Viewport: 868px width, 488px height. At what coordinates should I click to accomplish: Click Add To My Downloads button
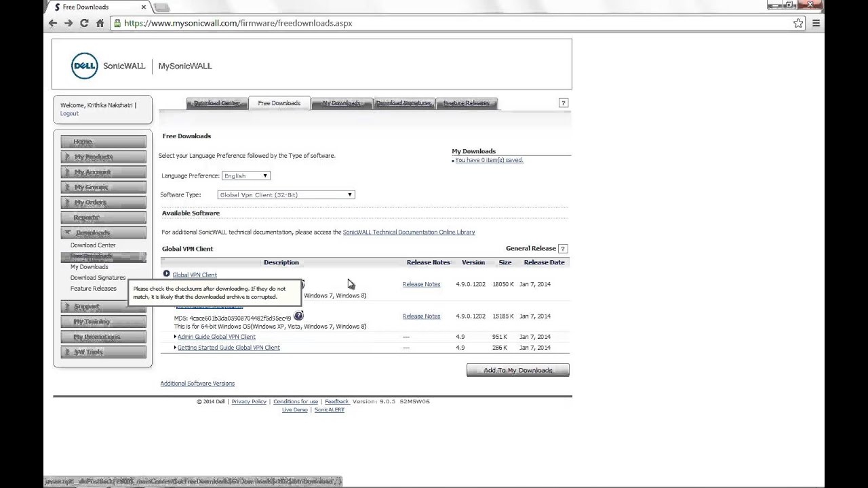pos(517,370)
